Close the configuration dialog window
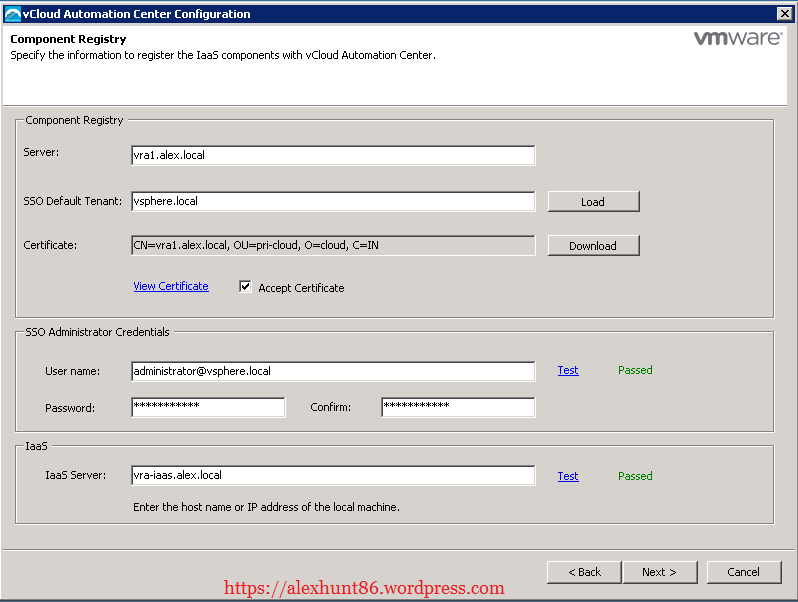 [784, 14]
